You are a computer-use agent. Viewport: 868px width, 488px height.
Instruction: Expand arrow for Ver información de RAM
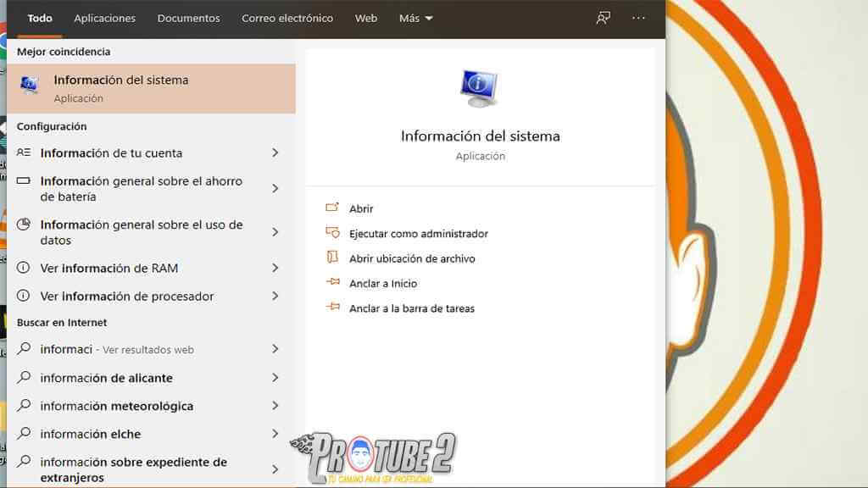coord(275,268)
